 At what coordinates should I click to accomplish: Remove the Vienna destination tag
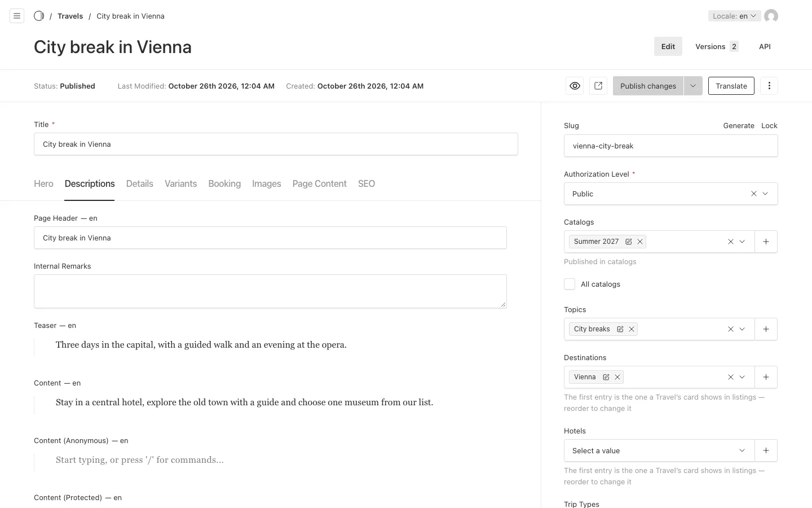[617, 377]
